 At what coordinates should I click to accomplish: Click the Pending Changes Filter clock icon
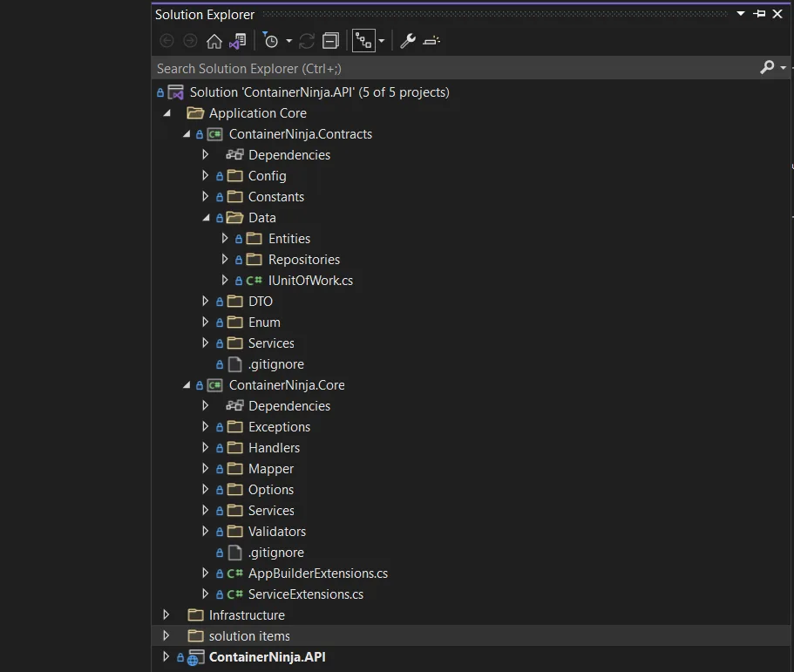point(271,41)
